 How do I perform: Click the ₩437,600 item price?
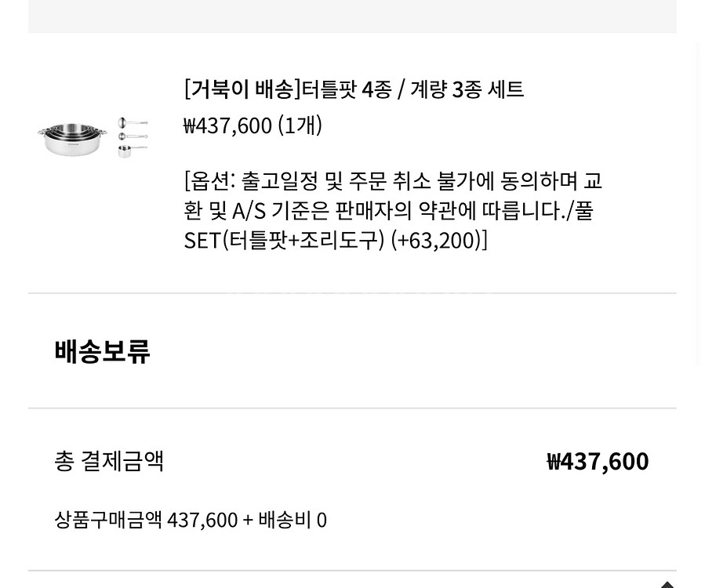[x=227, y=125]
